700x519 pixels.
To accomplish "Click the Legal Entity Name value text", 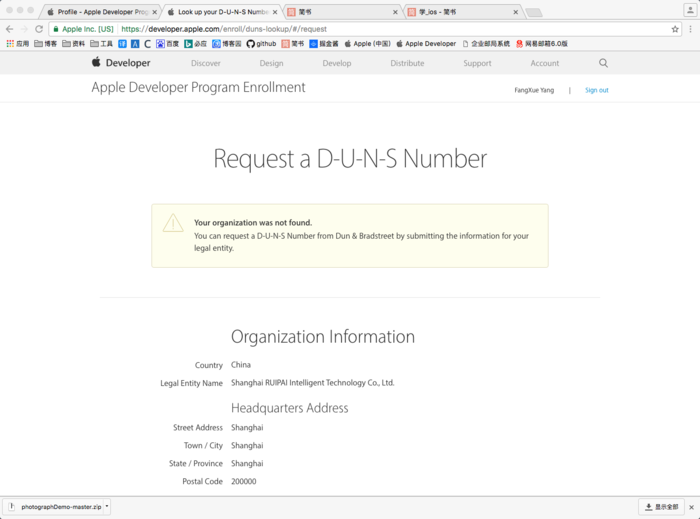I will click(x=312, y=383).
